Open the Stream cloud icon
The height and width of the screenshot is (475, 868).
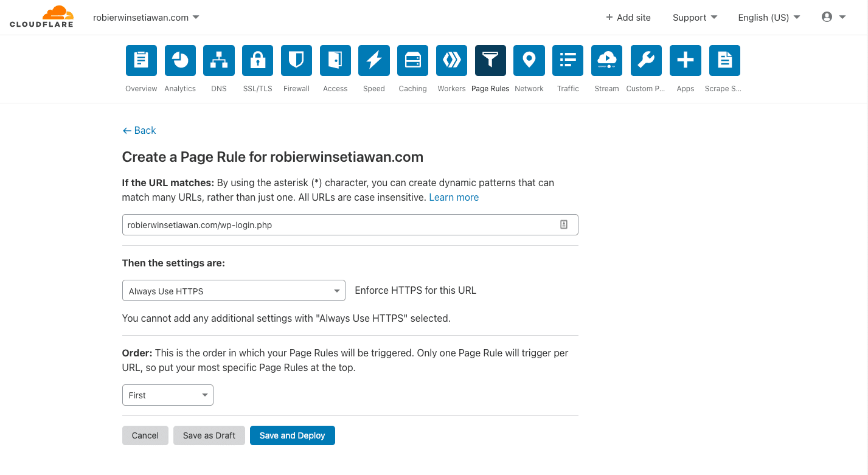[606, 60]
